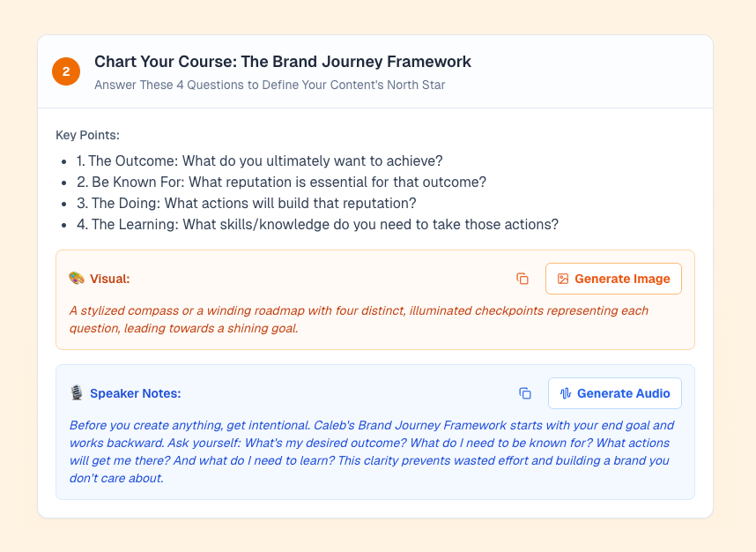Select key point 2 Be Known For
756x552 pixels.
click(282, 182)
